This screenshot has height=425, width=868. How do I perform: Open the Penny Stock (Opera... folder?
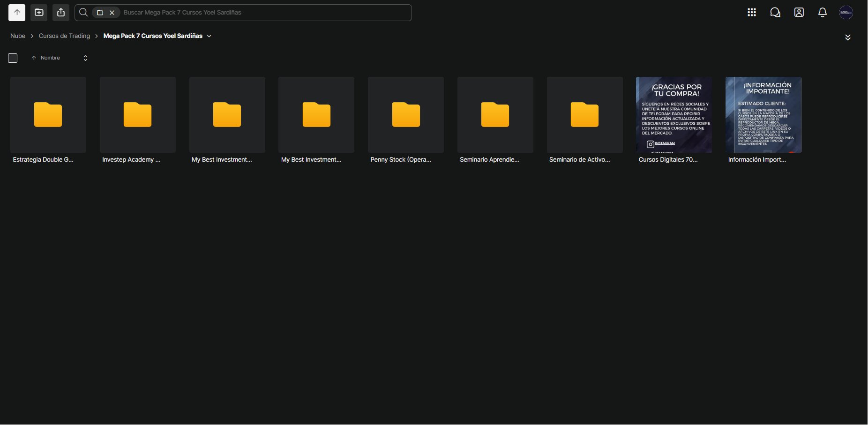click(406, 115)
